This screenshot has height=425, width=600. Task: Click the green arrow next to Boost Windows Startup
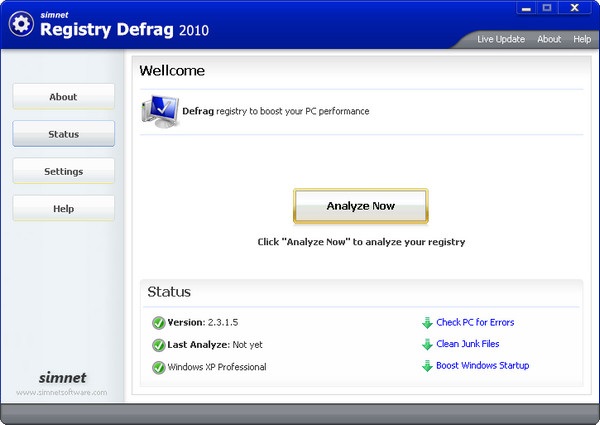[427, 366]
